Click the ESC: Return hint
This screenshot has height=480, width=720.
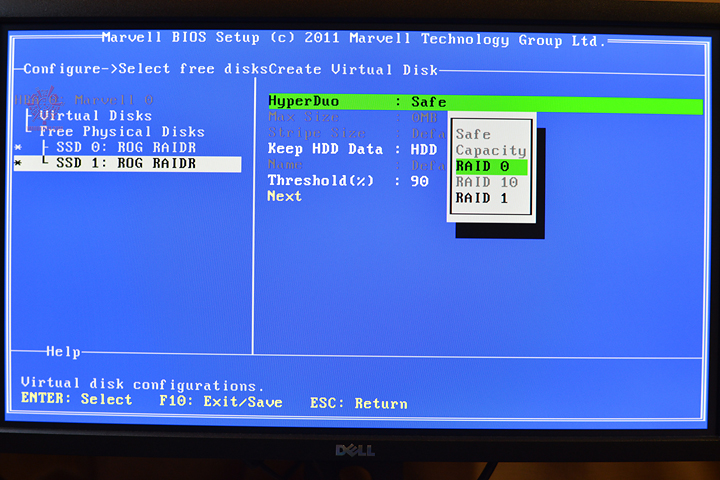tap(359, 403)
